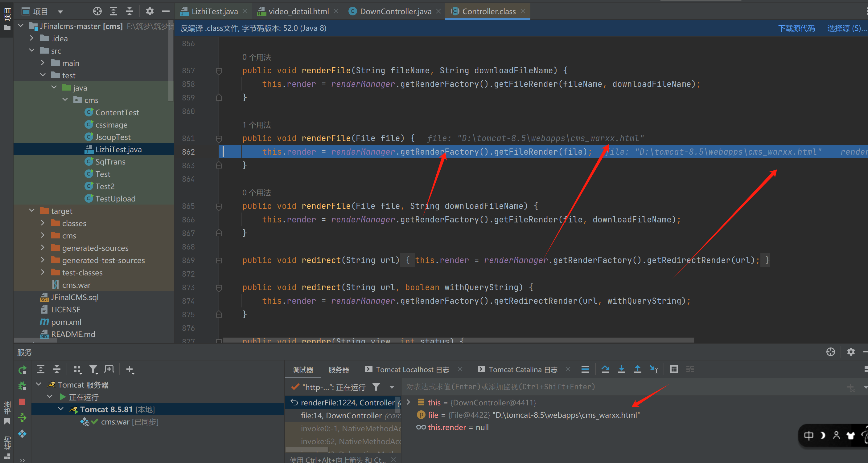
Task: Open the thread selector dropdown arrow
Action: [x=392, y=387]
